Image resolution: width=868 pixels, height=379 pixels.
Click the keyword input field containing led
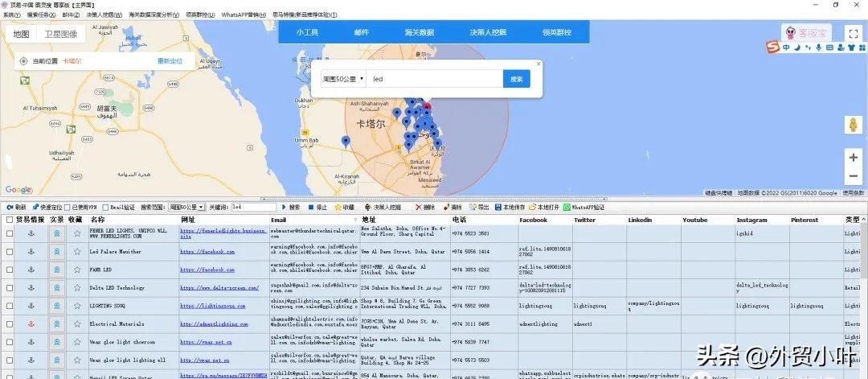click(x=252, y=208)
